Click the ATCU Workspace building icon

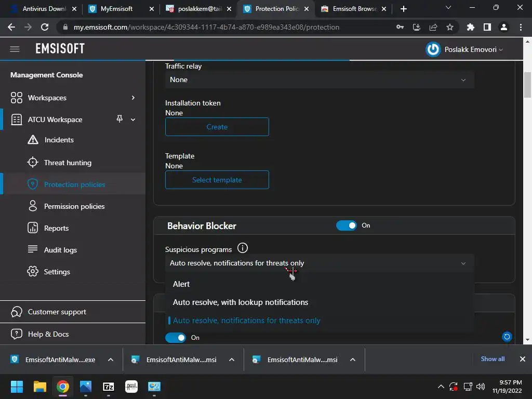[x=17, y=119]
